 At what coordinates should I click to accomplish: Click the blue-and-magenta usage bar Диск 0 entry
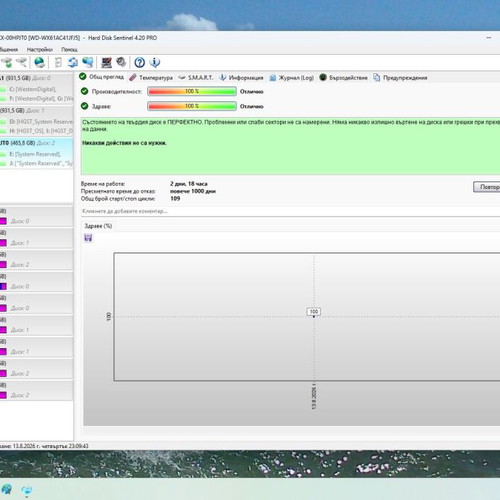coord(36,283)
